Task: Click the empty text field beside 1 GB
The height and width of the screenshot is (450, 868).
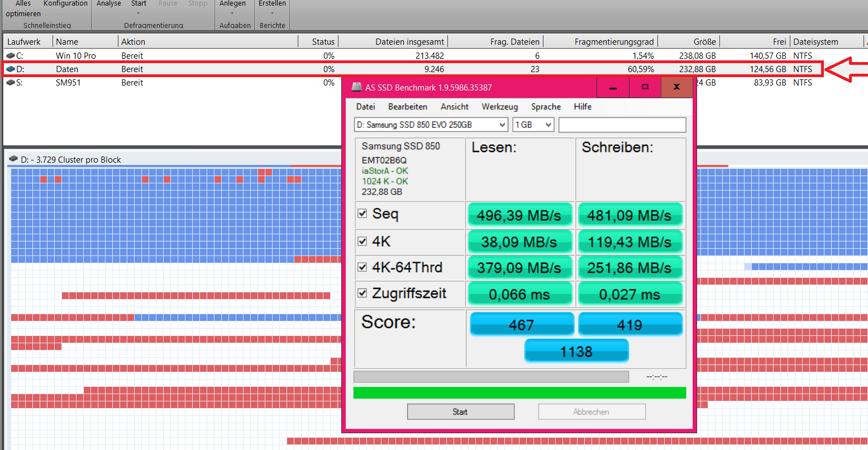Action: pos(622,125)
